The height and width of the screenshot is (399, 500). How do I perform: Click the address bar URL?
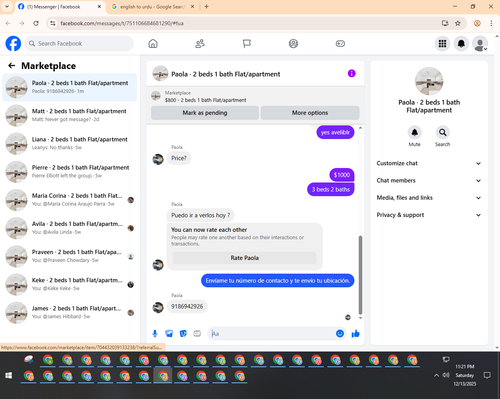click(x=122, y=23)
